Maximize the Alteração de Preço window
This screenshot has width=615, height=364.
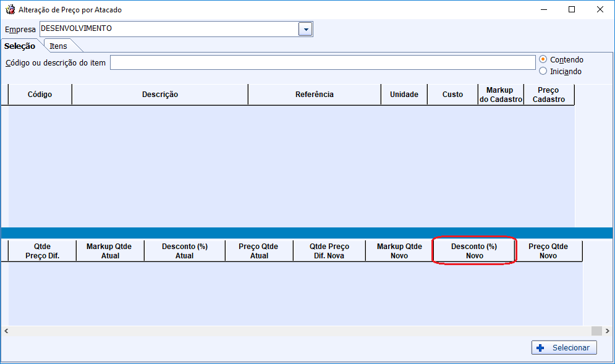[572, 9]
